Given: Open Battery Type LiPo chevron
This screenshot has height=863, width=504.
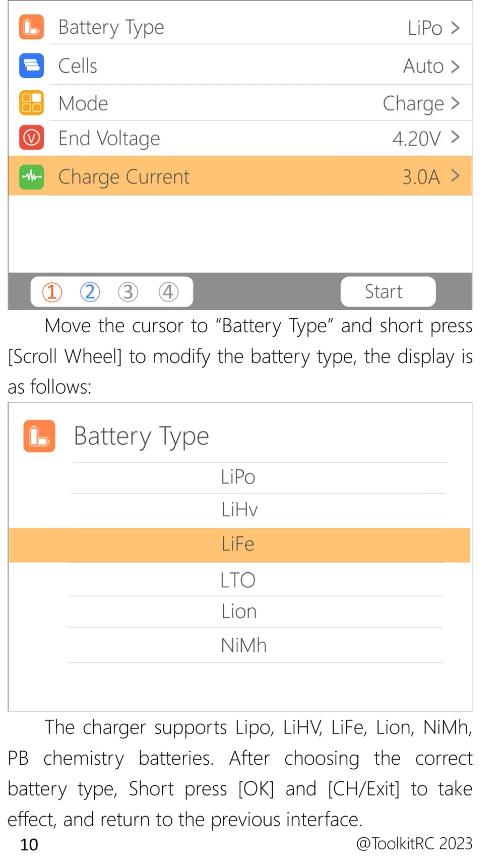Looking at the screenshot, I should click(455, 28).
